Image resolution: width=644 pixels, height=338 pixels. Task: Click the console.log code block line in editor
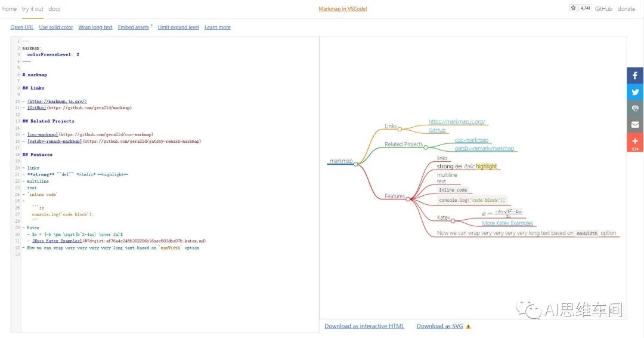(63, 214)
